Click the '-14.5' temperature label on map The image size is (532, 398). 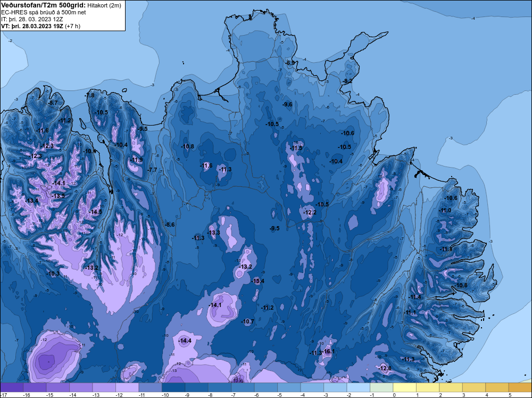pos(95,212)
